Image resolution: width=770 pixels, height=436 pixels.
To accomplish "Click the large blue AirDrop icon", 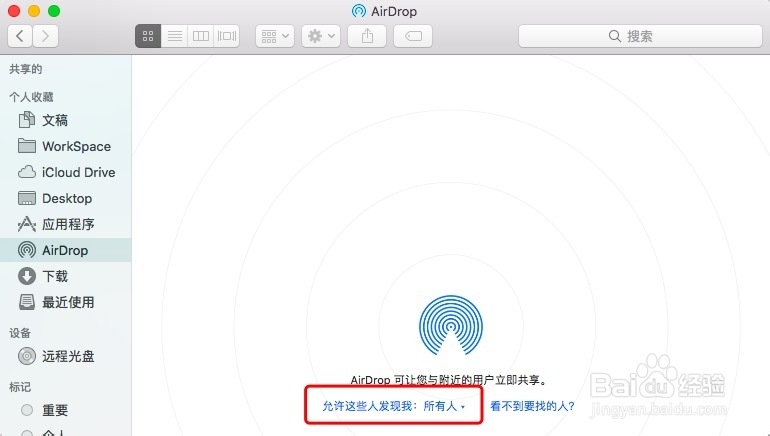I will (x=451, y=325).
